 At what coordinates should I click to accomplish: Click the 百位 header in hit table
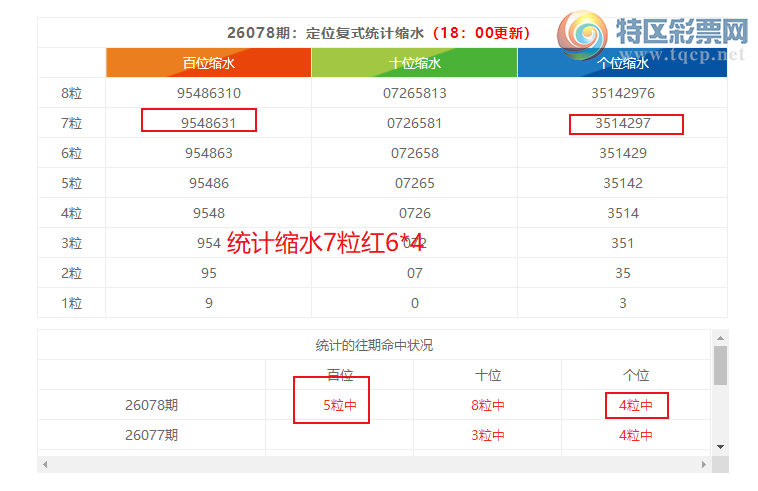[340, 375]
